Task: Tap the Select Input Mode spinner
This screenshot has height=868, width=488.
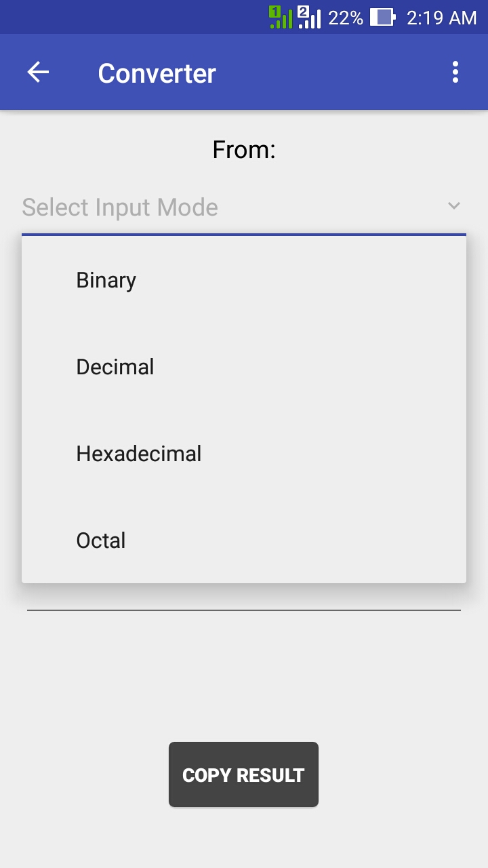Action: [x=119, y=207]
